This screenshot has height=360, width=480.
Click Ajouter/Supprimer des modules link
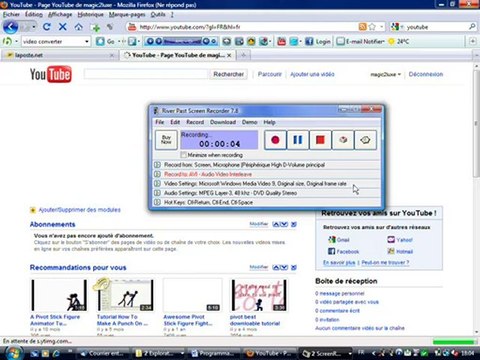click(79, 210)
